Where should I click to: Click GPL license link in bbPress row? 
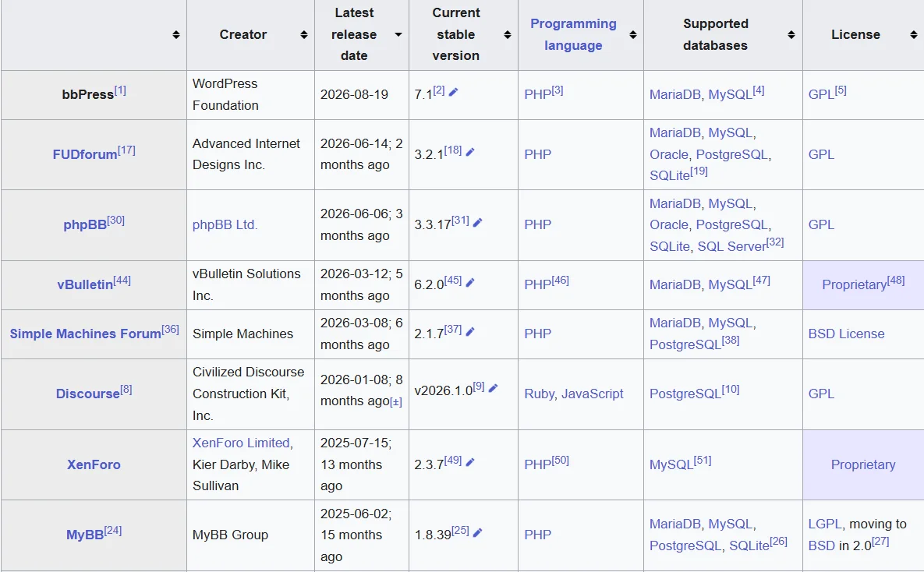pyautogui.click(x=821, y=94)
